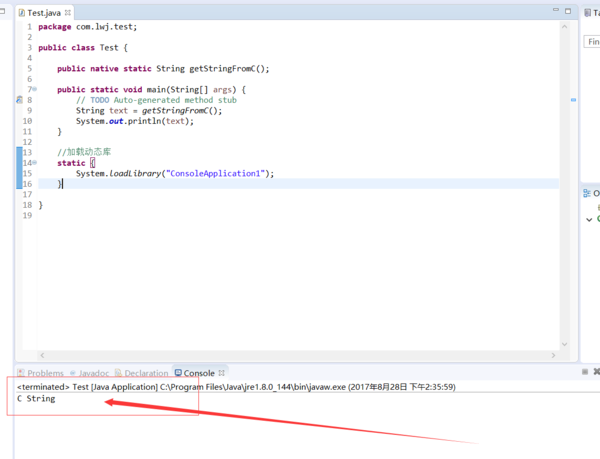The image size is (600, 459).
Task: Click the horizontal scroll left arrow
Action: [x=42, y=355]
